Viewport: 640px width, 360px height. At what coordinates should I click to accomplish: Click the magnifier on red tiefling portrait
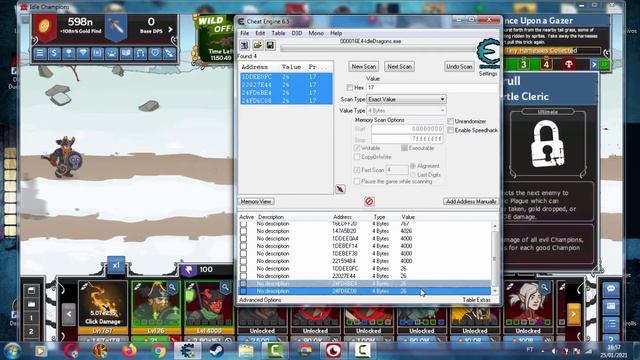click(x=225, y=287)
